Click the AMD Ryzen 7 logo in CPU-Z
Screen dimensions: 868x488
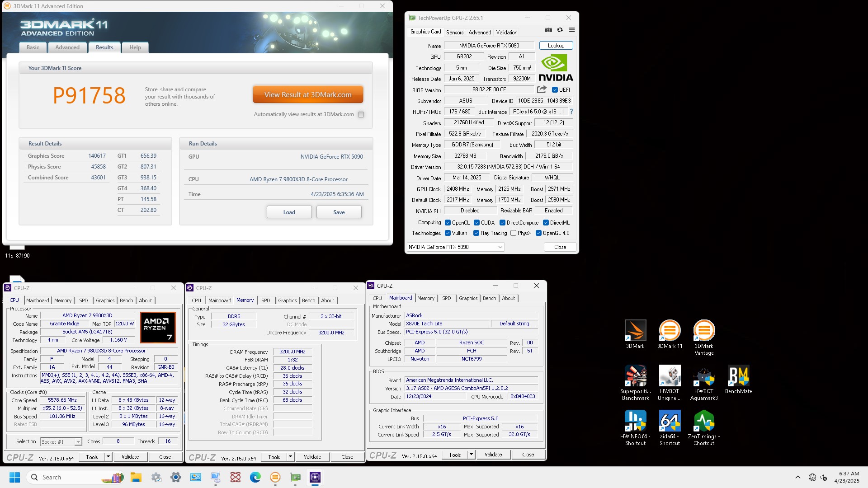point(158,328)
